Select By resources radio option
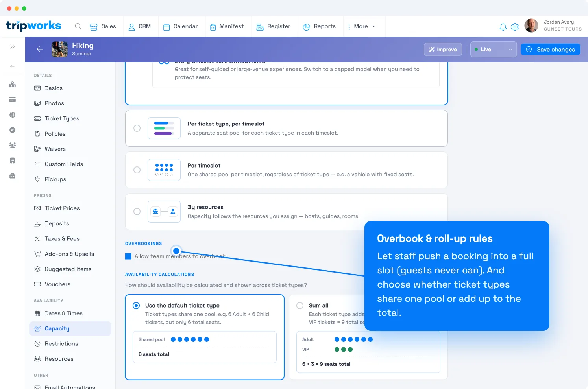The height and width of the screenshot is (389, 588). point(137,212)
